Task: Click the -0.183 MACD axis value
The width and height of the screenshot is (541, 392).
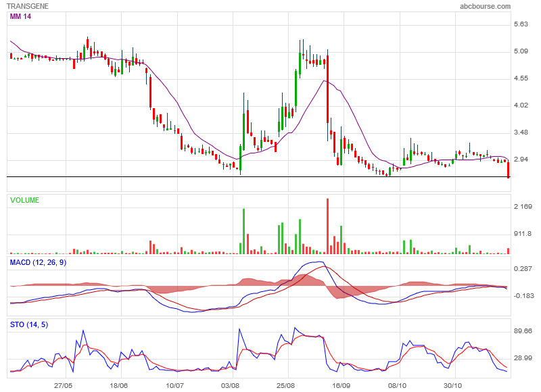Action: point(523,296)
